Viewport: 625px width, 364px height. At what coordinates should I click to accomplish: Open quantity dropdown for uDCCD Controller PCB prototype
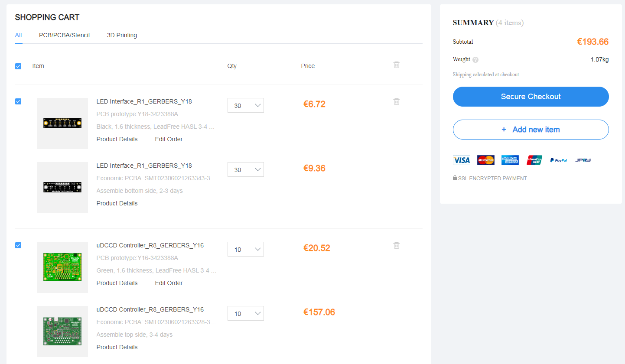(x=245, y=250)
